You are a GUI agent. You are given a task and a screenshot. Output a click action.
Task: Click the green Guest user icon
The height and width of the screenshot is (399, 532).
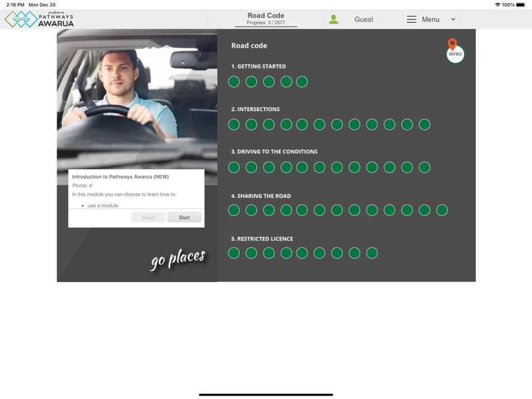pyautogui.click(x=334, y=20)
